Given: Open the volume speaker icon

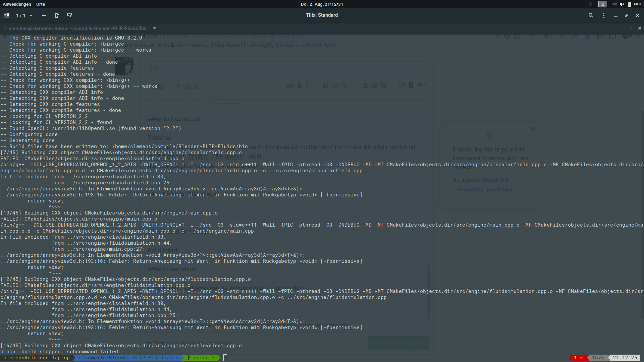Looking at the screenshot, I should click(x=622, y=4).
